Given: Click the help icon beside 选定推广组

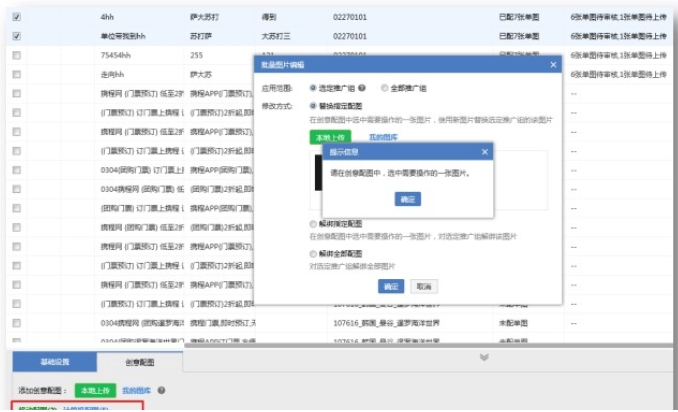Looking at the screenshot, I should click(x=362, y=88).
